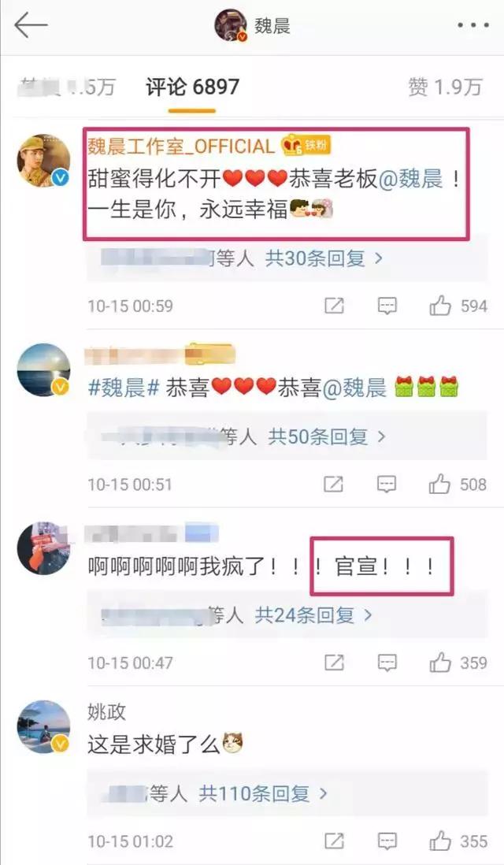Expand the 共30条回复 replies

pos(324,258)
